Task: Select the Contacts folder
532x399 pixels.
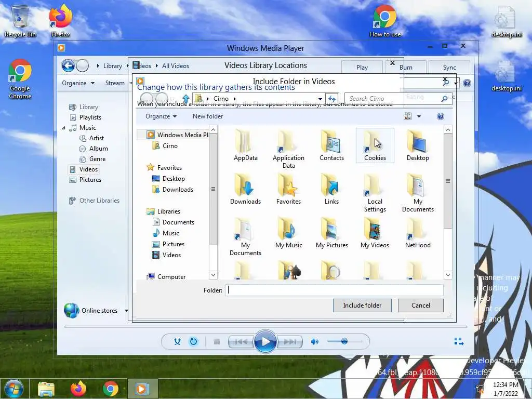Action: click(x=331, y=146)
